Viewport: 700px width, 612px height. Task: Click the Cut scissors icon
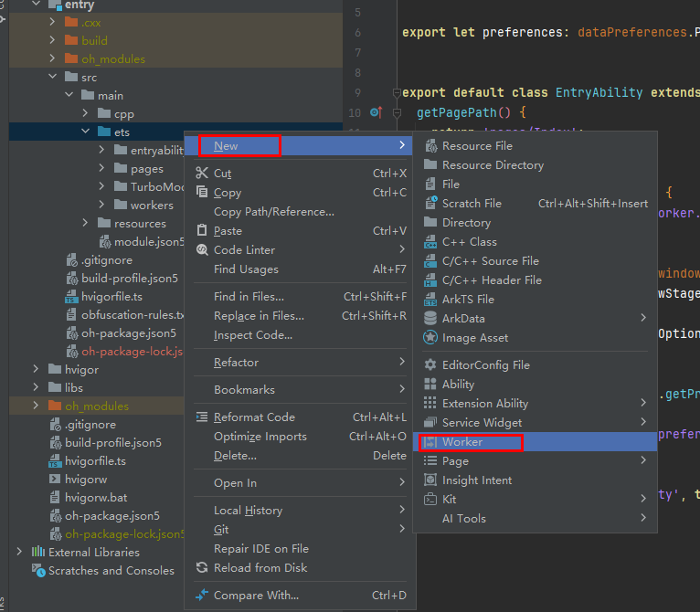(x=202, y=174)
